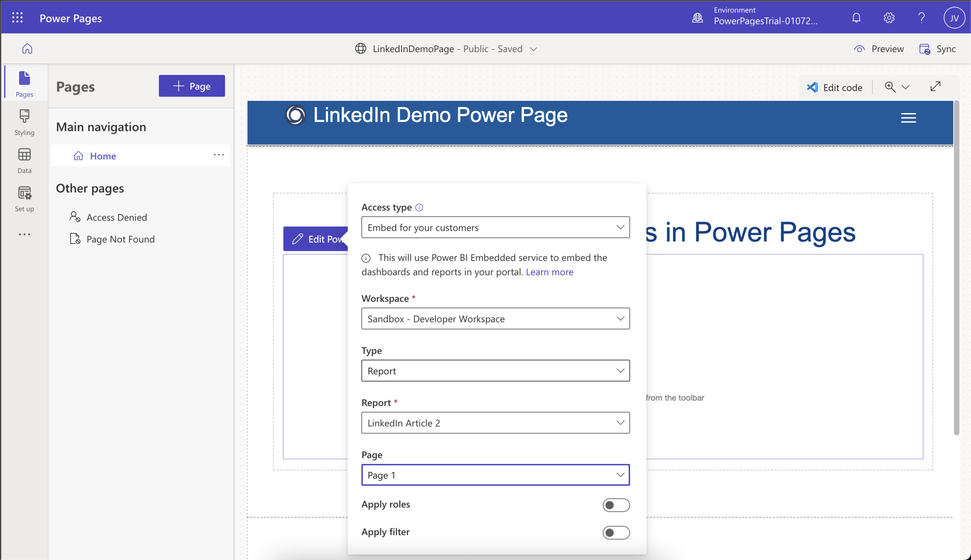This screenshot has width=971, height=560.
Task: Open the settings gear icon
Action: pos(889,18)
